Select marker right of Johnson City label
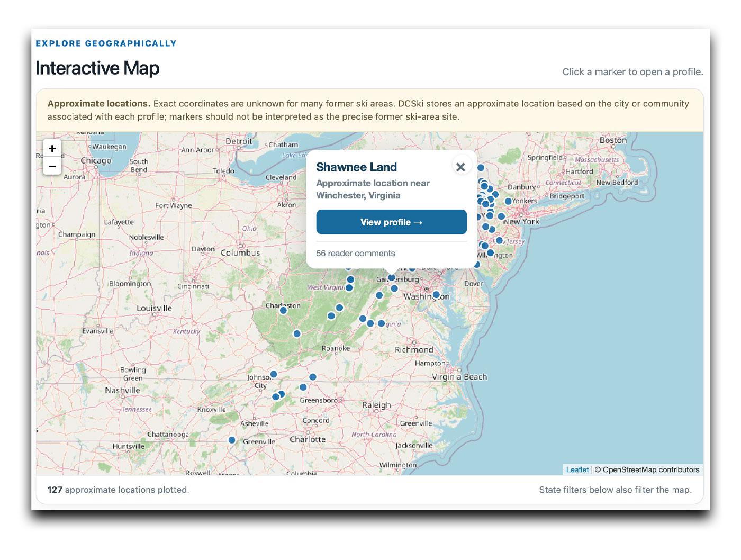The image size is (741, 560). [274, 374]
